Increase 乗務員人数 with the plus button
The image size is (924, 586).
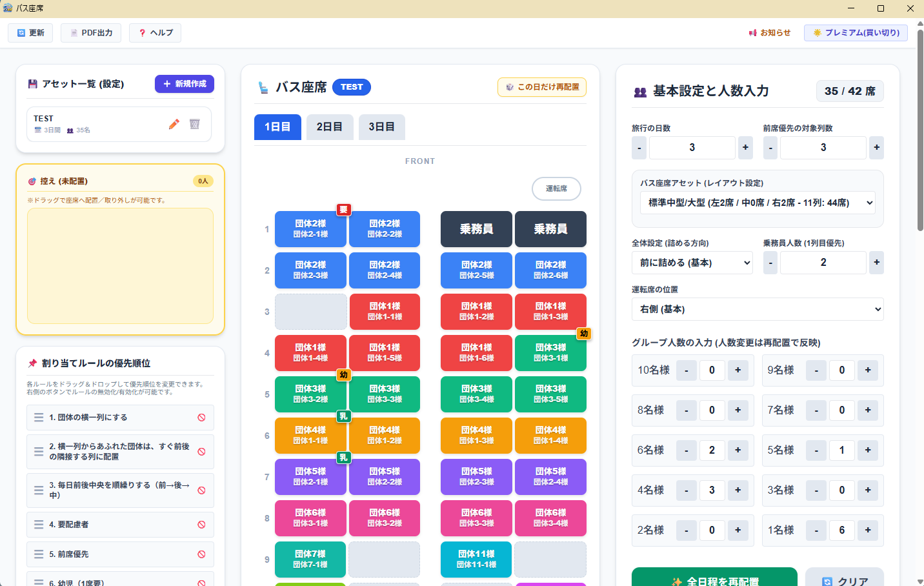(x=876, y=263)
